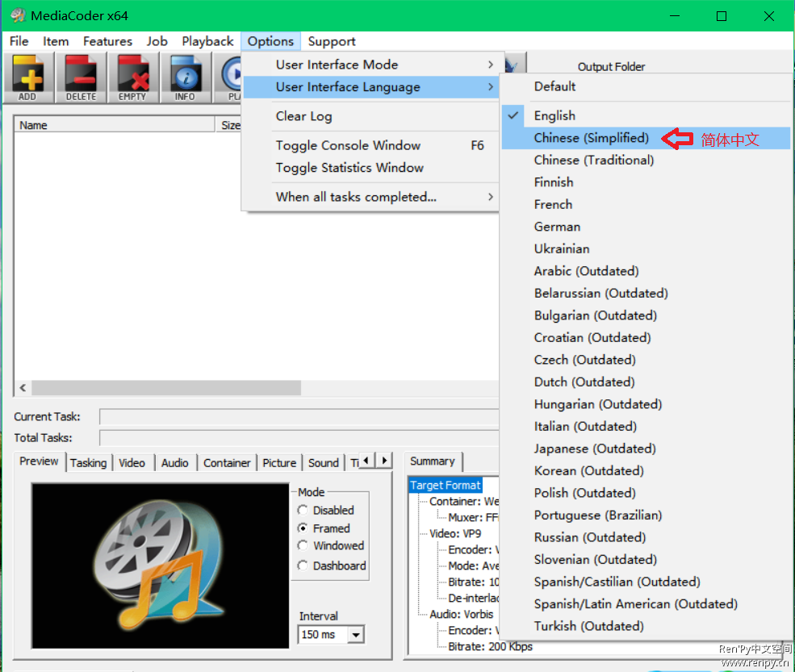Open the Interval 150 ms dropdown
The image size is (795, 672).
[x=356, y=635]
